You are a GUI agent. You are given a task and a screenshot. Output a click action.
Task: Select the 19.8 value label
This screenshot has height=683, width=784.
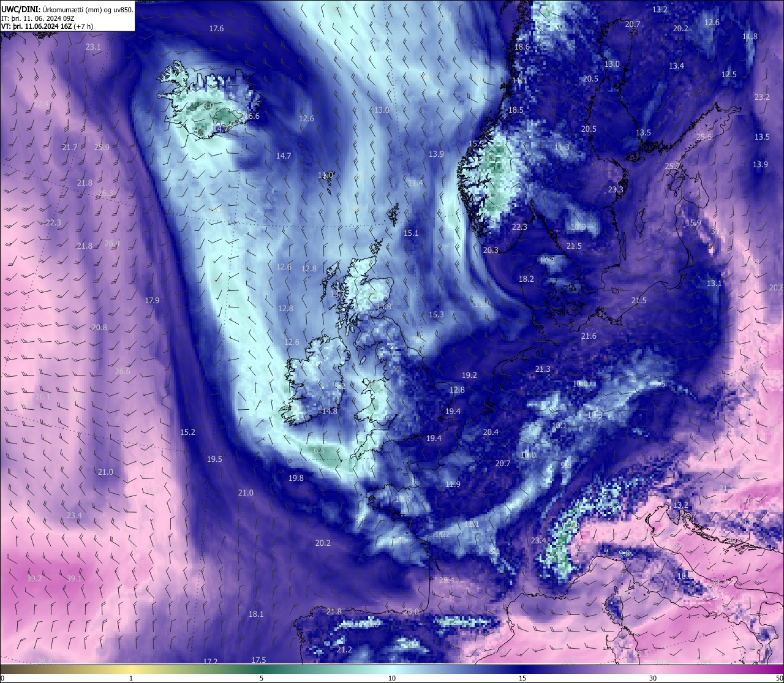point(296,478)
